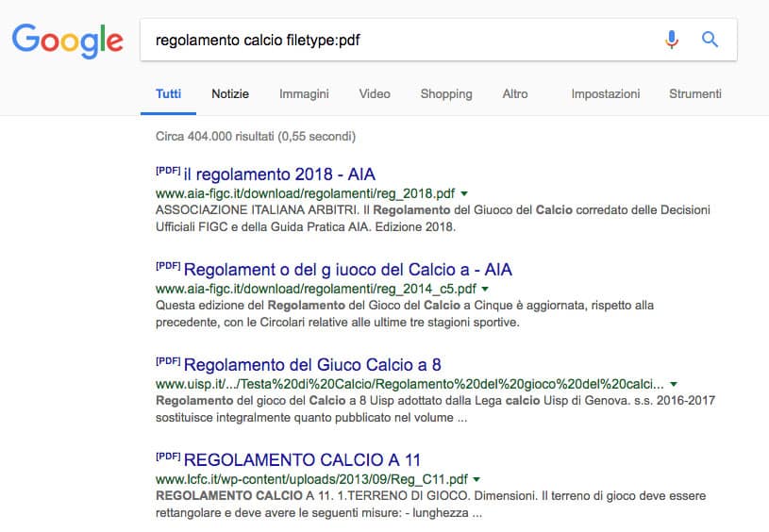Click snippet starting 'Questa edizione del Regolamento'

(x=405, y=314)
